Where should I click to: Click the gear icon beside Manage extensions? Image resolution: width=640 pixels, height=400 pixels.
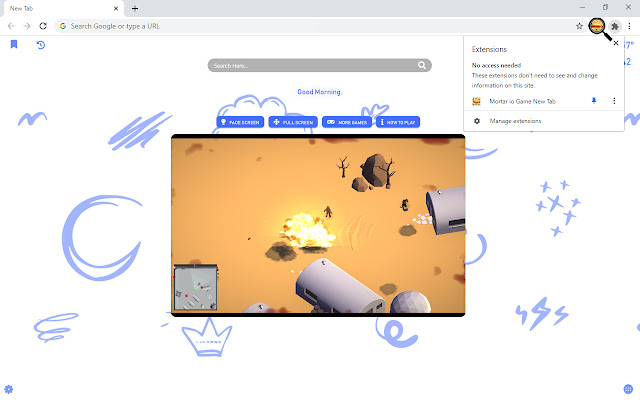pos(476,121)
